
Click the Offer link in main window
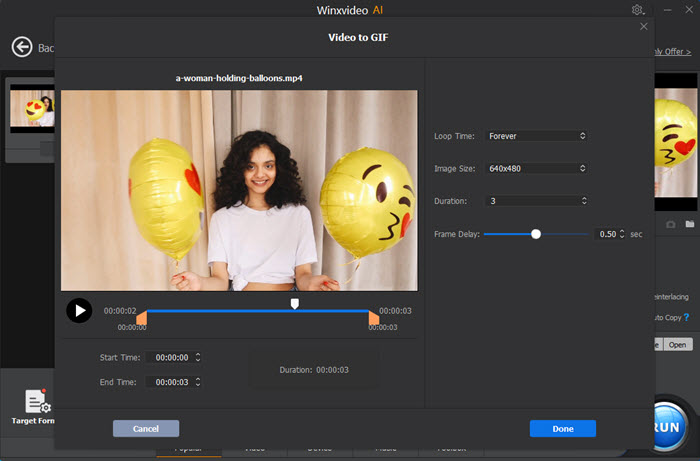pyautogui.click(x=673, y=52)
